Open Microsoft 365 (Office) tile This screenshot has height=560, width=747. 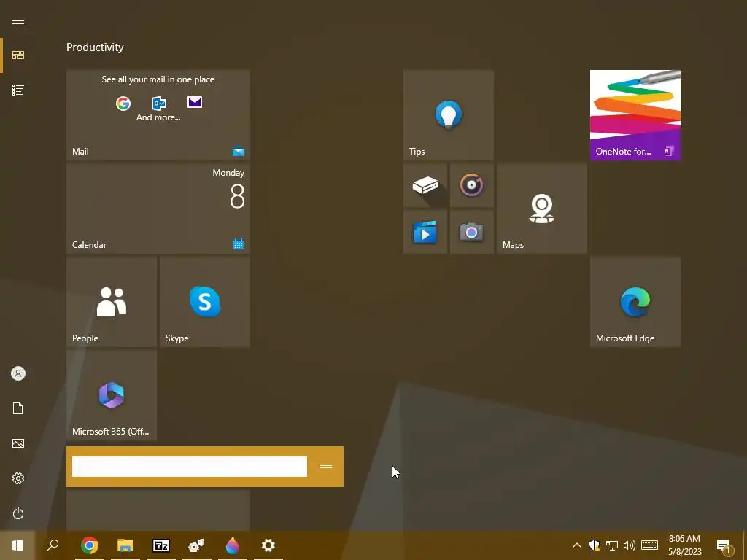click(112, 394)
